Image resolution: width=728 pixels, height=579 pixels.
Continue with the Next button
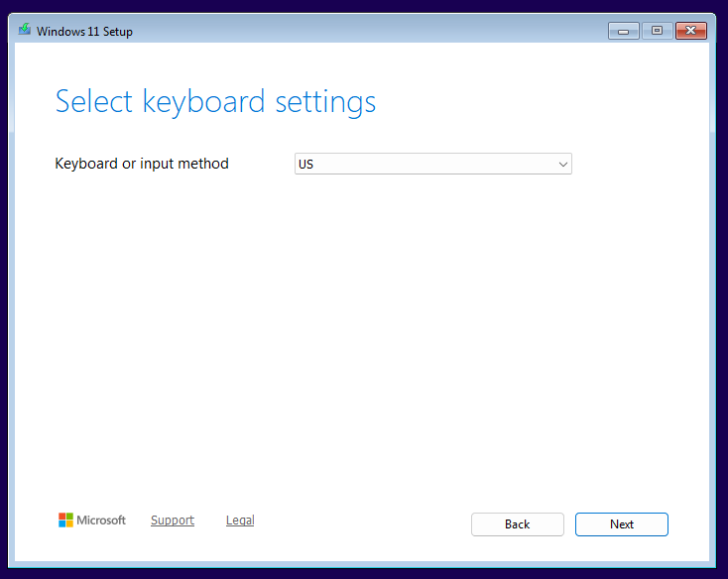coord(621,524)
